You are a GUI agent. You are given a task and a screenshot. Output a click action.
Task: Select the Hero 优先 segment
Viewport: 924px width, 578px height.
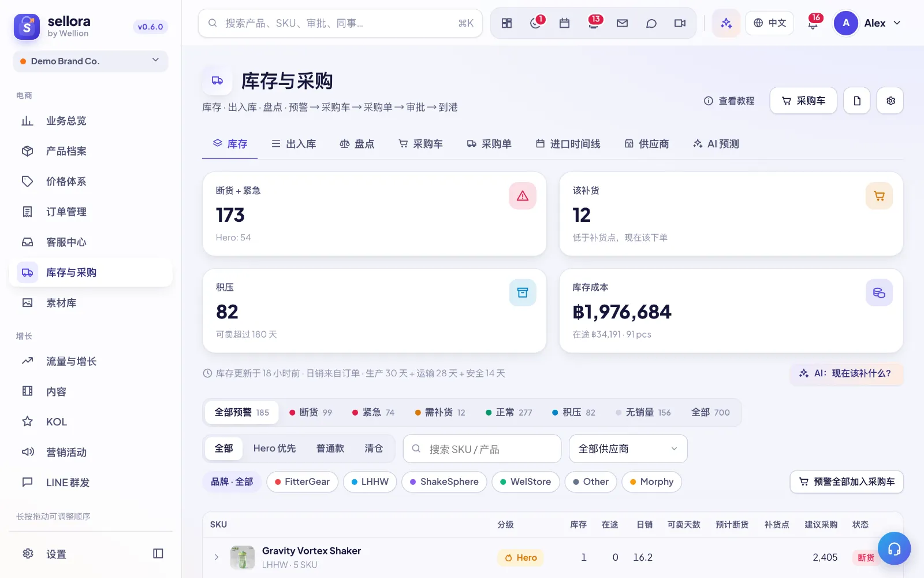click(274, 449)
